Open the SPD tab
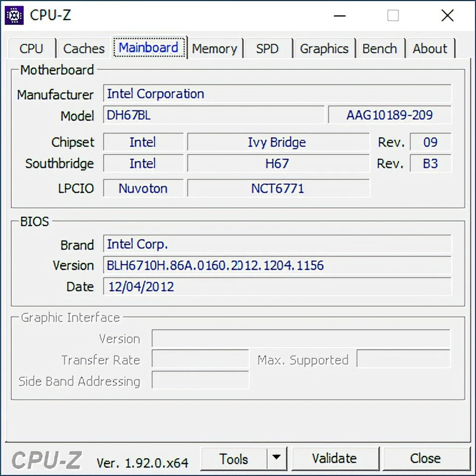The width and height of the screenshot is (476, 476). click(267, 48)
